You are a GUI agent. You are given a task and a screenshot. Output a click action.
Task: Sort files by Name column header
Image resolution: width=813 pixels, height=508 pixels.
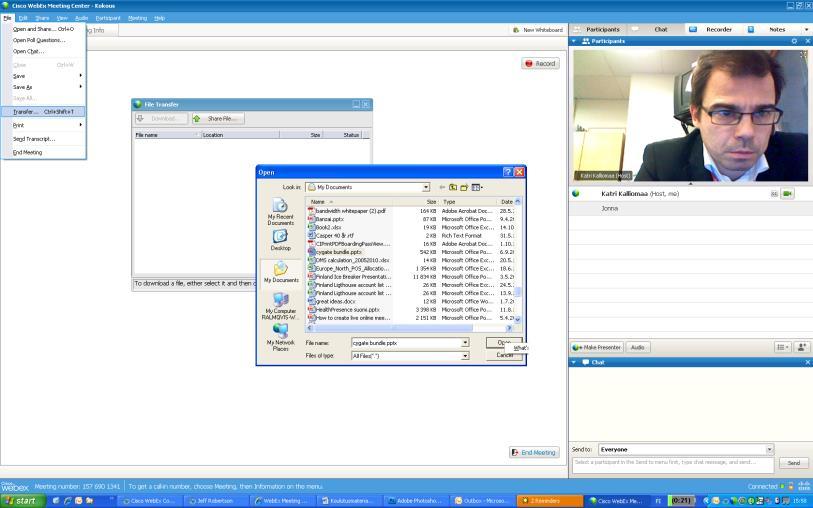point(350,202)
